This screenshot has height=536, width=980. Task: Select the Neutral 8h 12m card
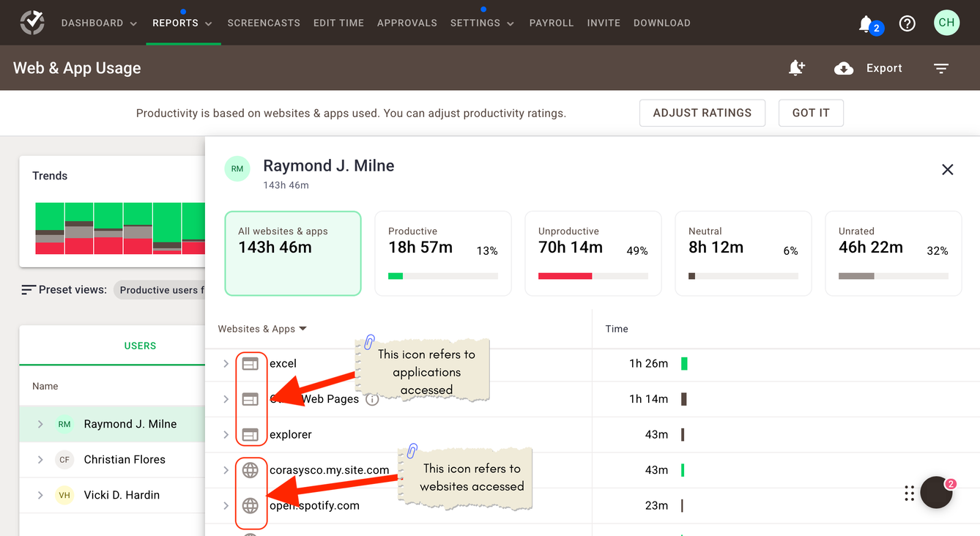click(x=743, y=253)
